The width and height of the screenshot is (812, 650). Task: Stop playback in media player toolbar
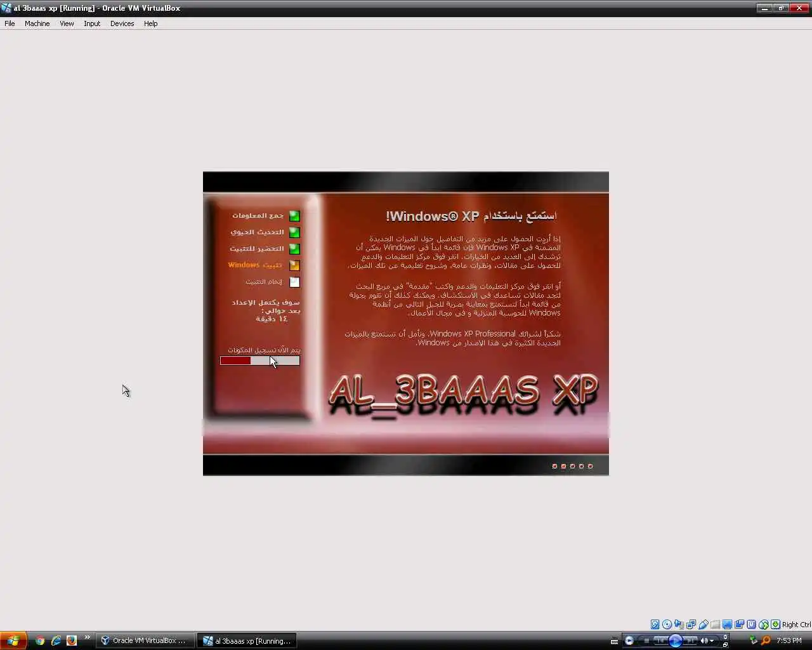point(646,640)
